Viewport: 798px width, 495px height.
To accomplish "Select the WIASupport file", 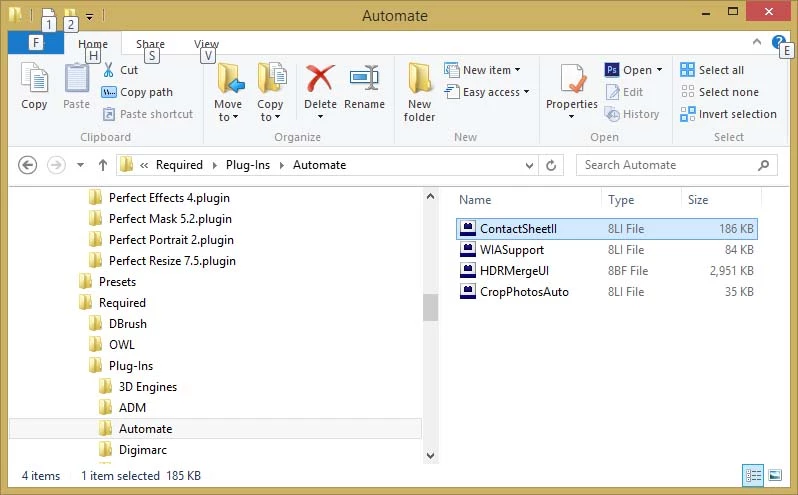I will 607,250.
